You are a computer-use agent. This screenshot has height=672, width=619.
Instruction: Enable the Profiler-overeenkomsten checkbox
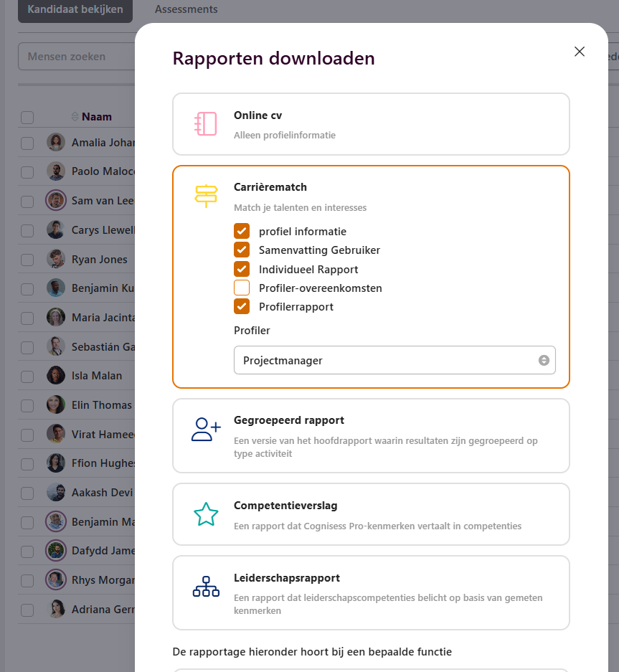click(242, 288)
